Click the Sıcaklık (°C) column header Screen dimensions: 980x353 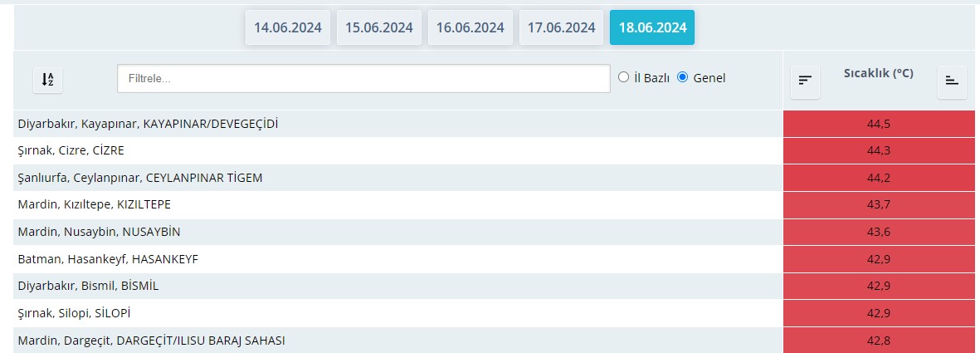coord(878,73)
